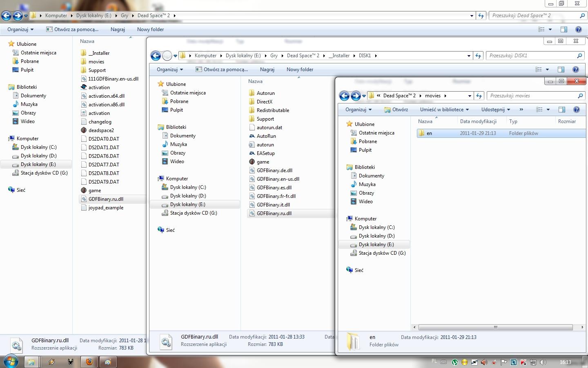
Task: Select deadspace2 in the Dead Space 2 window
Action: [x=101, y=130]
